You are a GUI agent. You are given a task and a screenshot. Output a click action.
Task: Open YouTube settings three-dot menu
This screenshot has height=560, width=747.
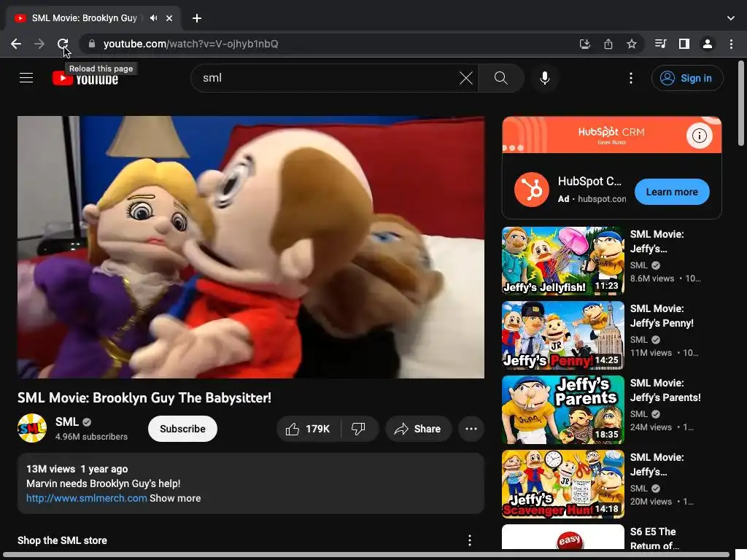tap(631, 77)
